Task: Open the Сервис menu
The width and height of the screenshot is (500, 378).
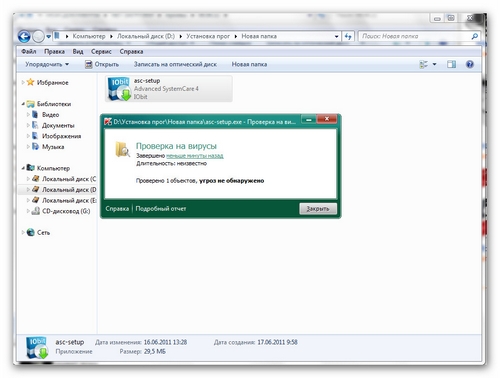Action: point(101,51)
